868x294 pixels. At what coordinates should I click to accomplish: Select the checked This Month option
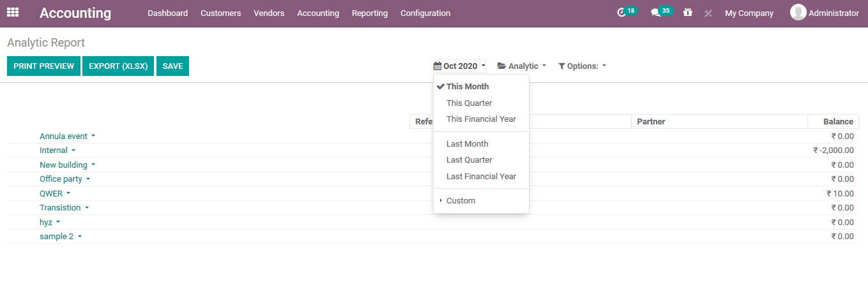[468, 87]
